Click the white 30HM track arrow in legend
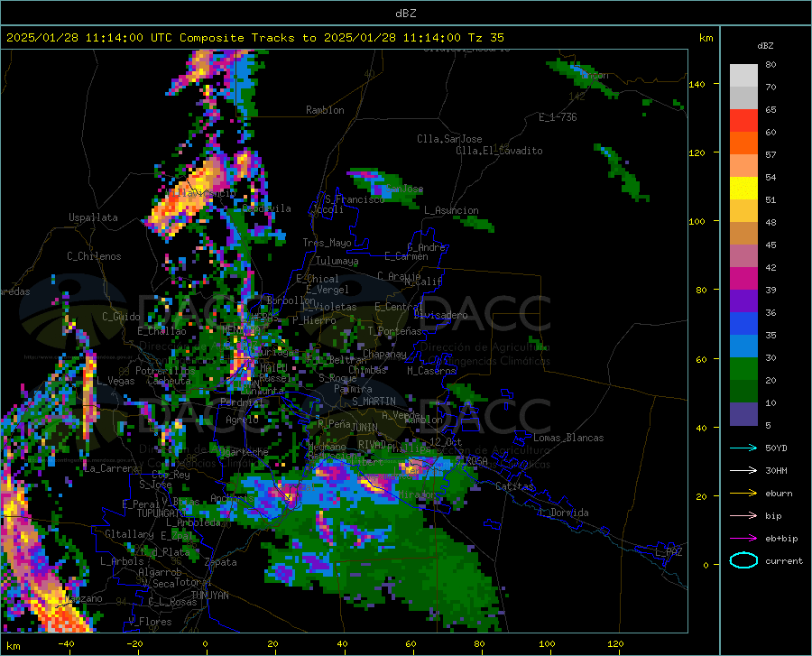Image resolution: width=812 pixels, height=656 pixels. click(743, 470)
